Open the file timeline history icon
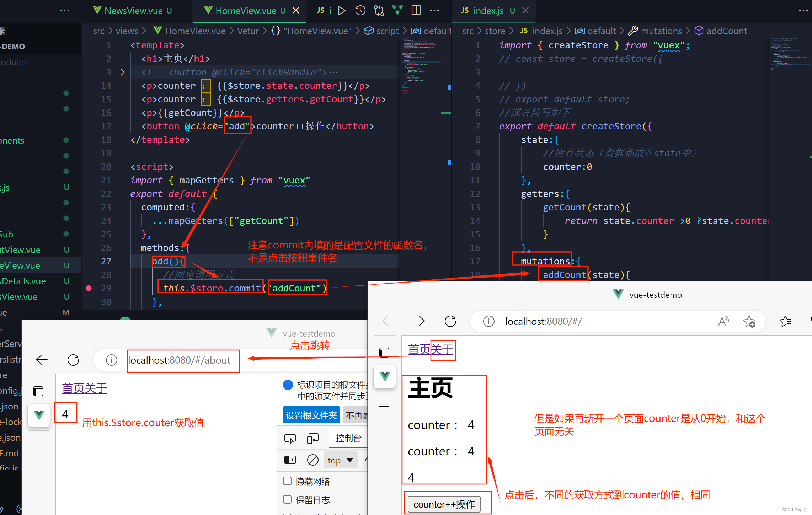The width and height of the screenshot is (812, 515). click(360, 11)
